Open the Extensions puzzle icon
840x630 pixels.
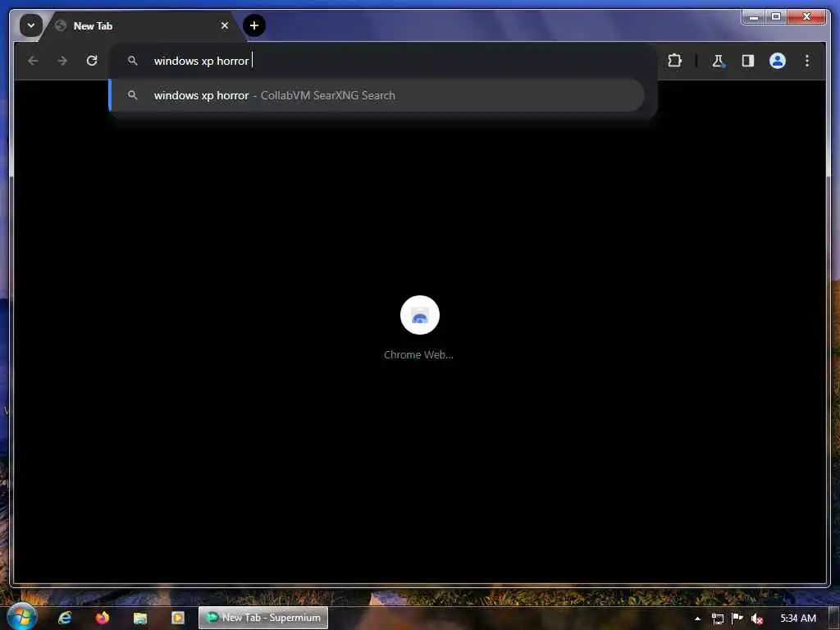coord(674,61)
